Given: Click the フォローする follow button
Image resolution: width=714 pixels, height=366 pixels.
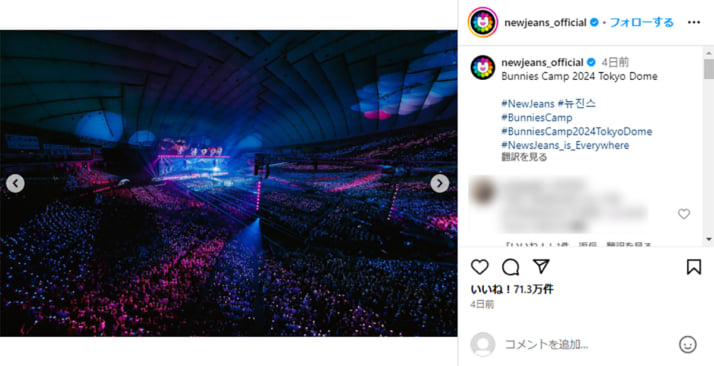Looking at the screenshot, I should tap(642, 22).
